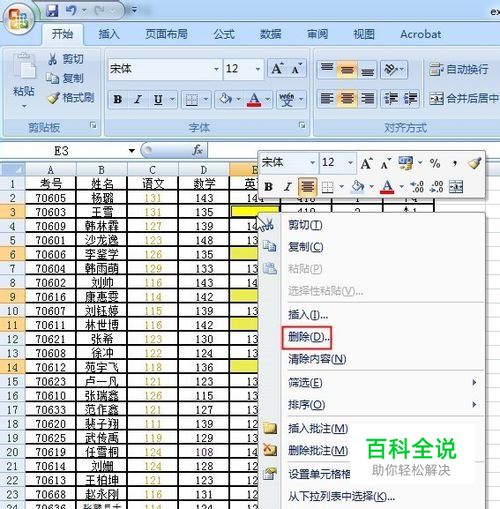Viewport: 500px width, 509px height.
Task: Toggle center align text in ribbon
Action: pos(347,99)
